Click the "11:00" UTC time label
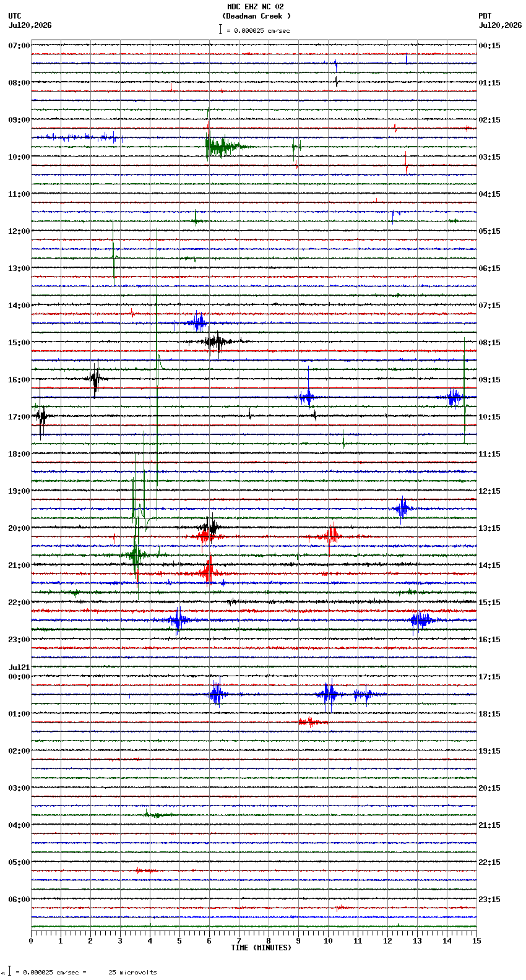The image size is (526, 980). click(x=19, y=194)
